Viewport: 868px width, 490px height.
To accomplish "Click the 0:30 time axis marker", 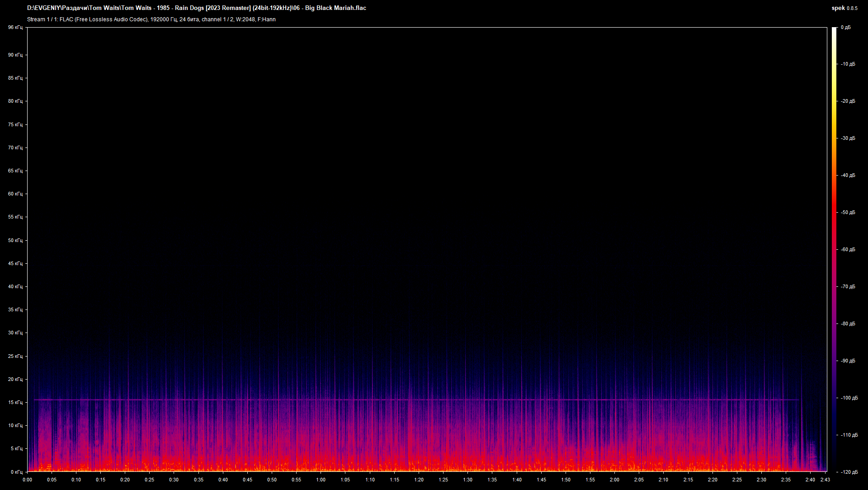I will tap(174, 480).
